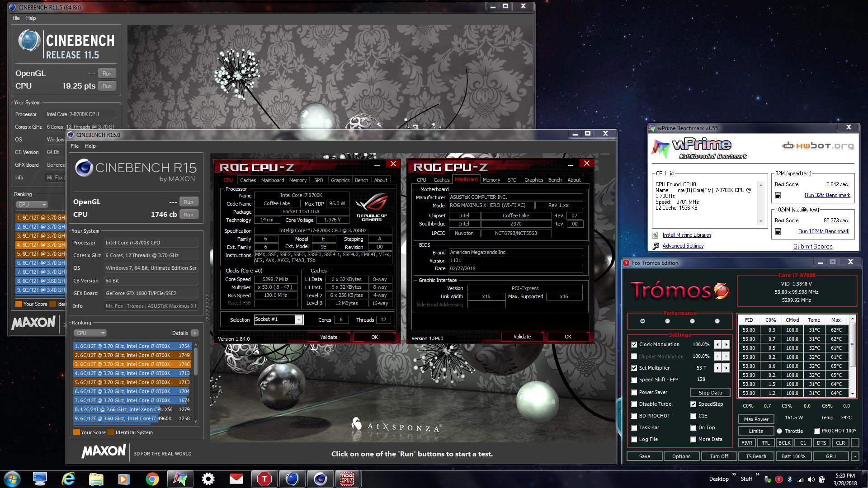Open the File menu in Cinebench R11.5
The height and width of the screenshot is (488, 868).
point(16,18)
